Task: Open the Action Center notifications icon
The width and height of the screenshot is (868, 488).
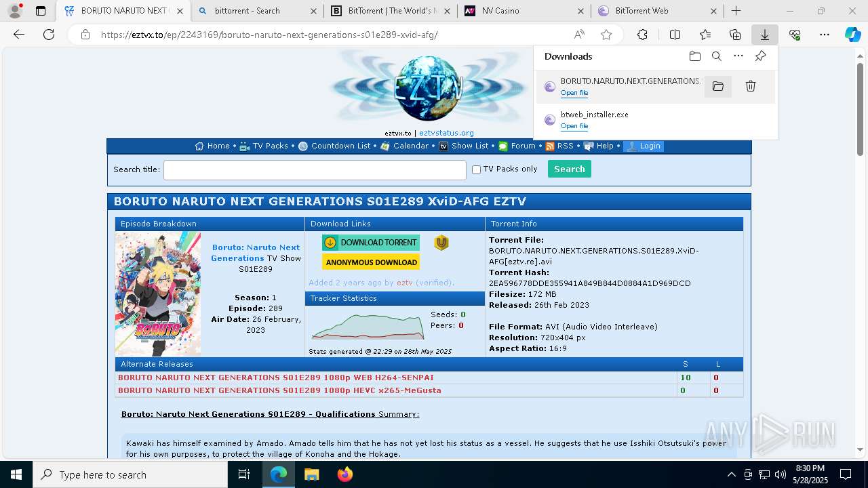Action: tap(846, 474)
